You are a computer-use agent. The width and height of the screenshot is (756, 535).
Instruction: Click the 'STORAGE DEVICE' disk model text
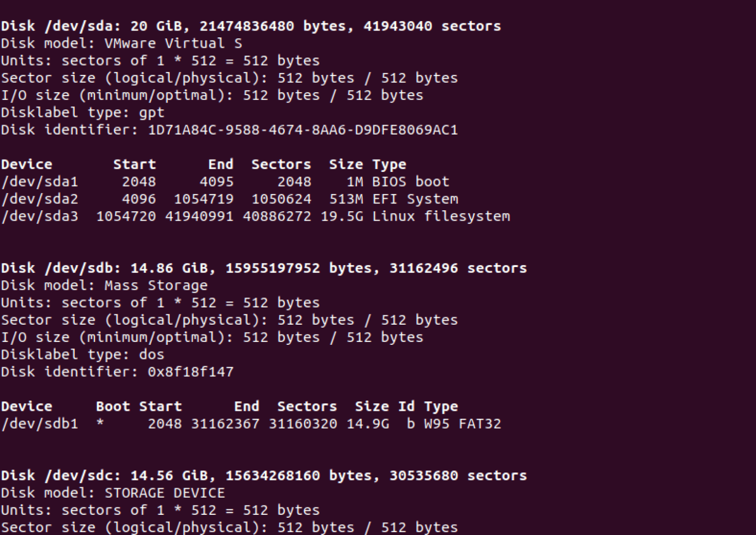pos(164,493)
